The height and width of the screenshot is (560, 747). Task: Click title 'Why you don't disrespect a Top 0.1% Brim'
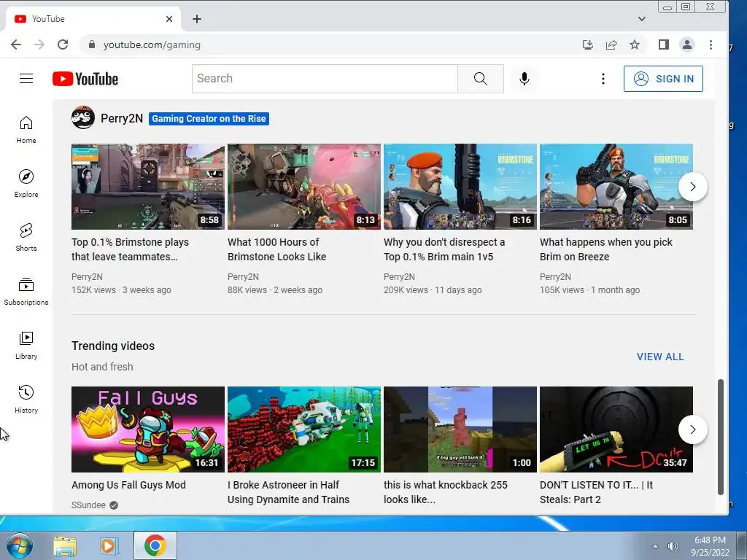tap(444, 249)
